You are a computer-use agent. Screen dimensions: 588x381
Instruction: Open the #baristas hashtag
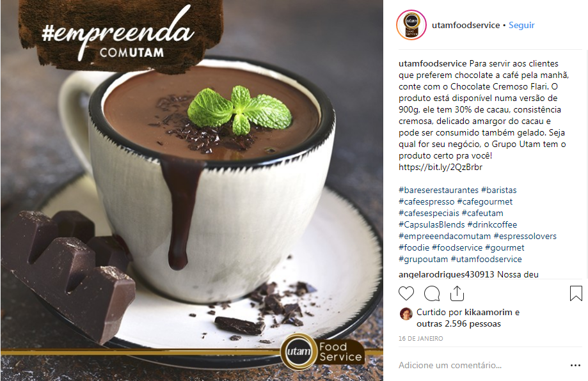pyautogui.click(x=499, y=190)
